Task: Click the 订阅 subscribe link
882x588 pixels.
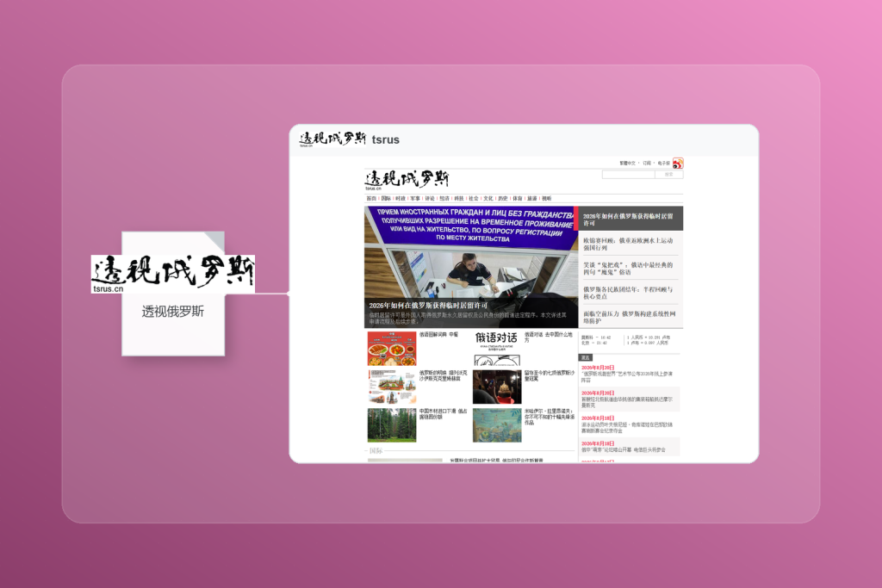Action: coord(647,163)
